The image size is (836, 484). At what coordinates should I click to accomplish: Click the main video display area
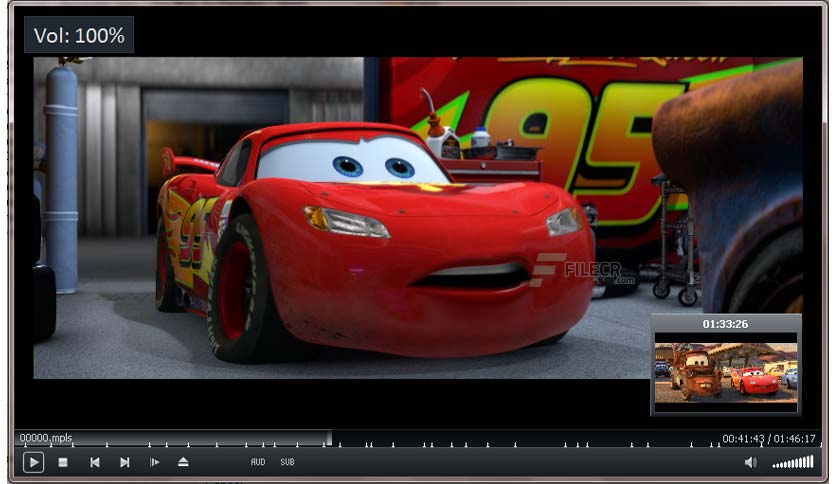[x=418, y=217]
